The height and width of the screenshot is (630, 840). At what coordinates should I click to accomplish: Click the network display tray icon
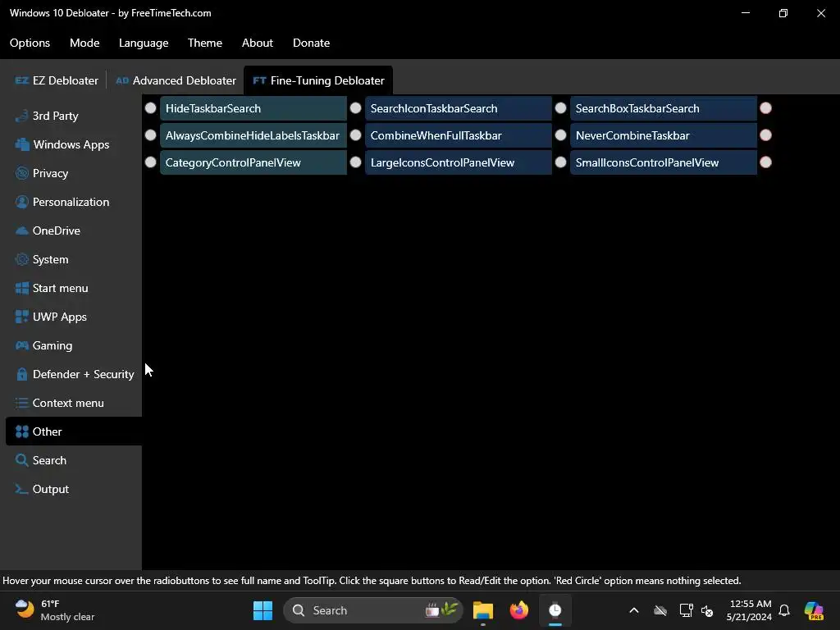[x=687, y=610]
